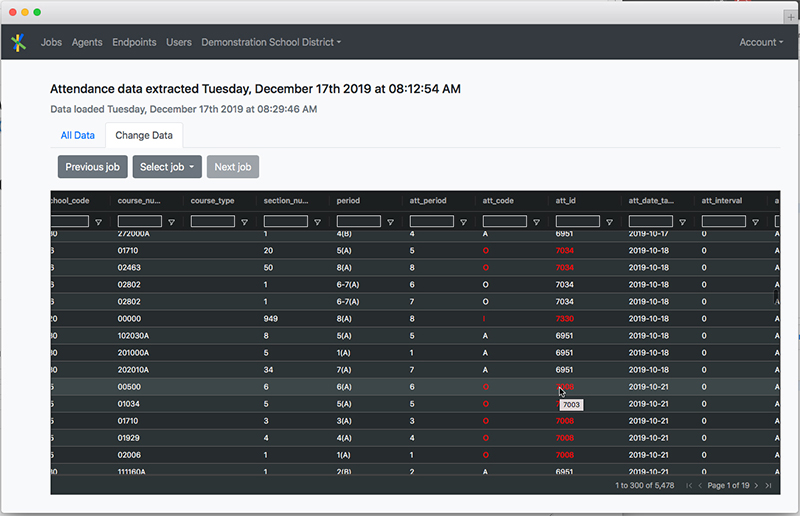Jump to last page arrow
The width and height of the screenshot is (800, 516).
tap(768, 485)
